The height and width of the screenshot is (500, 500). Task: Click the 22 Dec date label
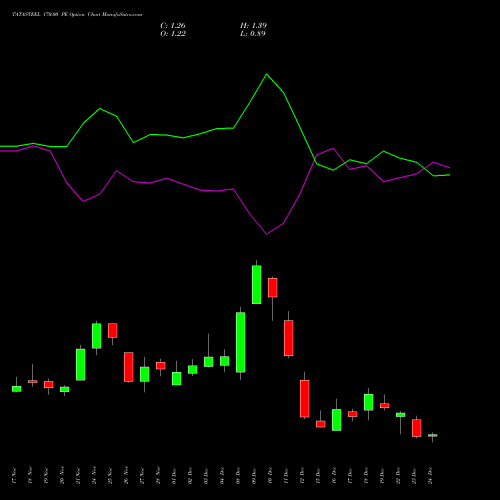[398, 476]
